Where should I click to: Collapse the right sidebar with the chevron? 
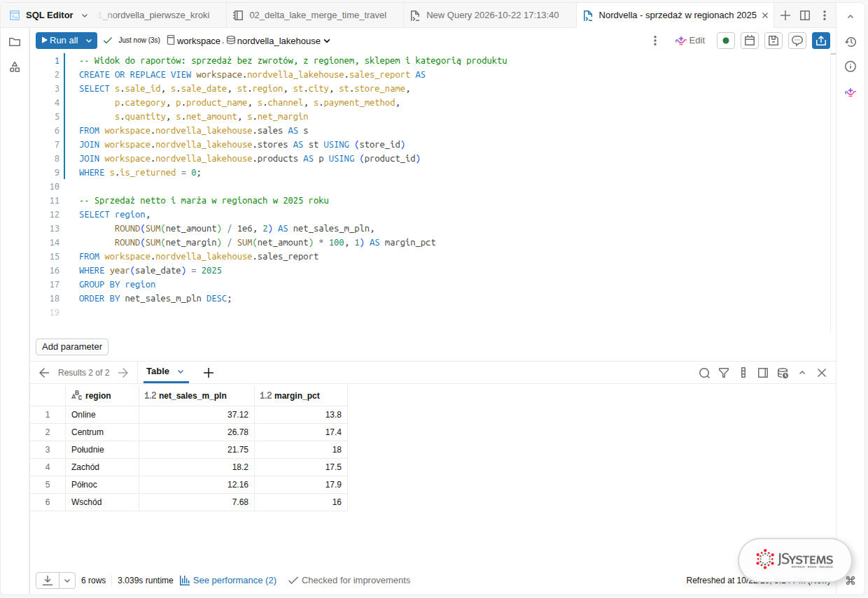click(850, 16)
